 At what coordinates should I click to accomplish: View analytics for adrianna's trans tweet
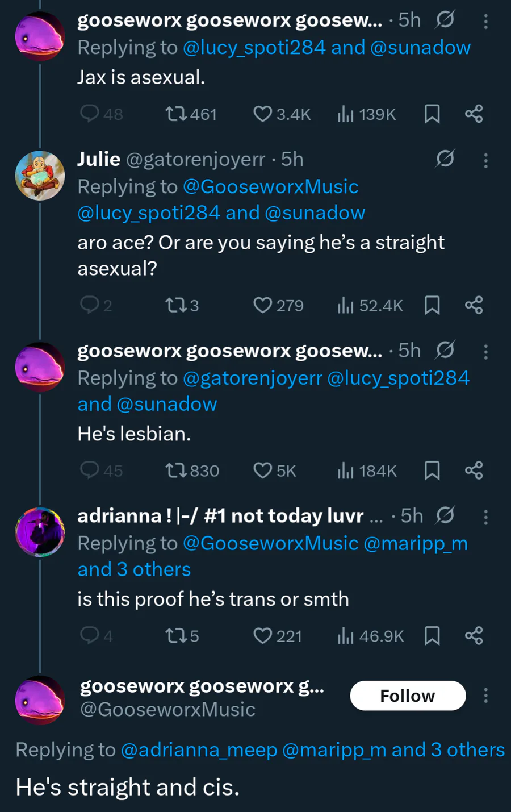pyautogui.click(x=345, y=636)
